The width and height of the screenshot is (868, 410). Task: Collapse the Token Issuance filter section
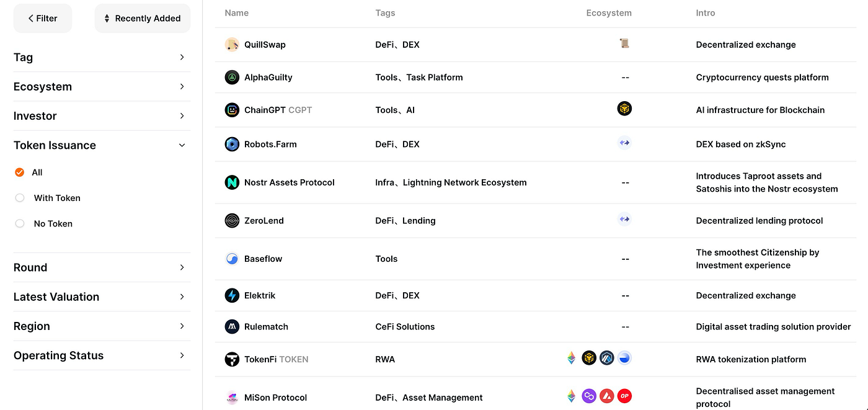pos(102,145)
